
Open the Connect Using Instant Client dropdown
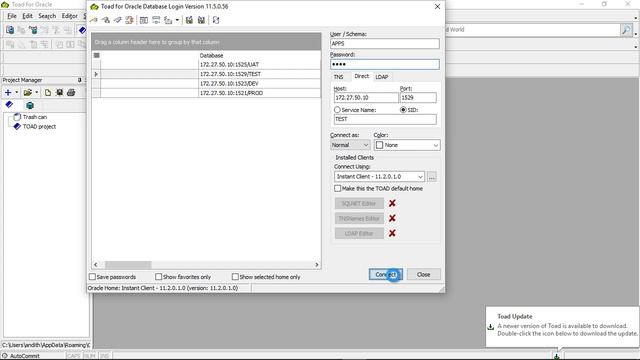point(379,176)
